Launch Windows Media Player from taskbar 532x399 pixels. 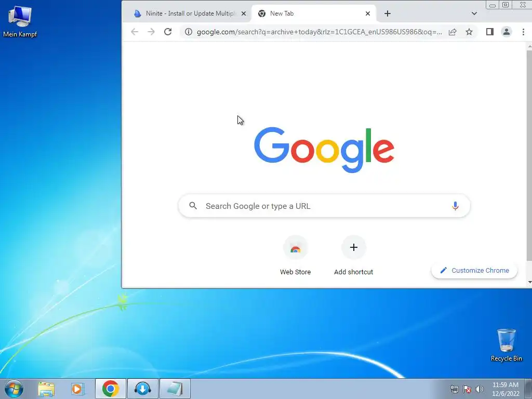click(x=77, y=389)
